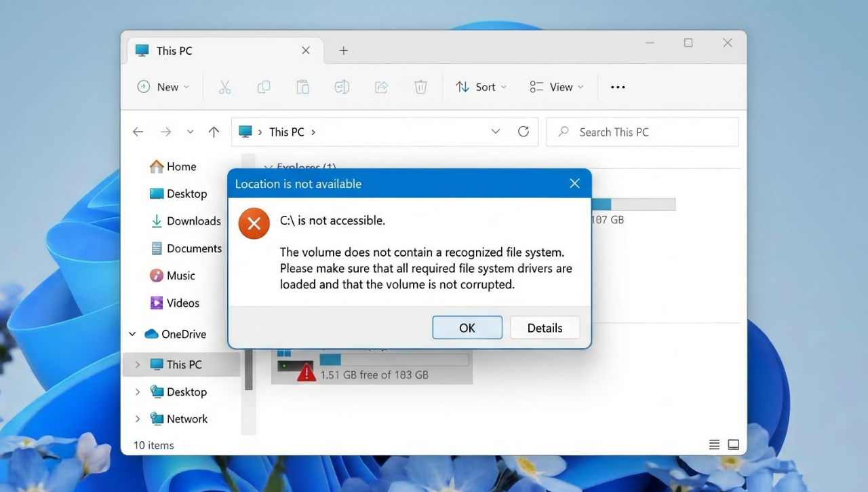Open the Sort dropdown menu
Screen dimensions: 868x492
pos(481,87)
